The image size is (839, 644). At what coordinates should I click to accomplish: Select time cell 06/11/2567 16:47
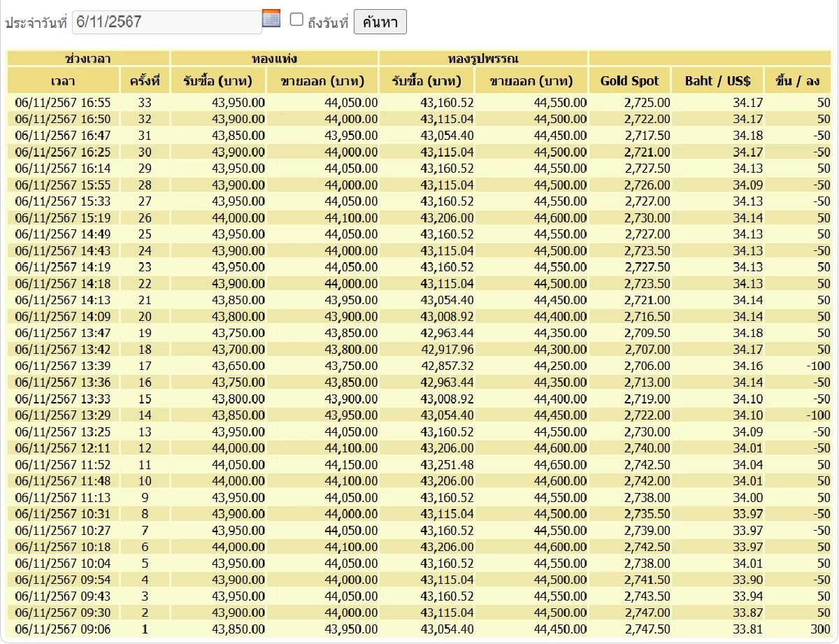tap(63, 136)
